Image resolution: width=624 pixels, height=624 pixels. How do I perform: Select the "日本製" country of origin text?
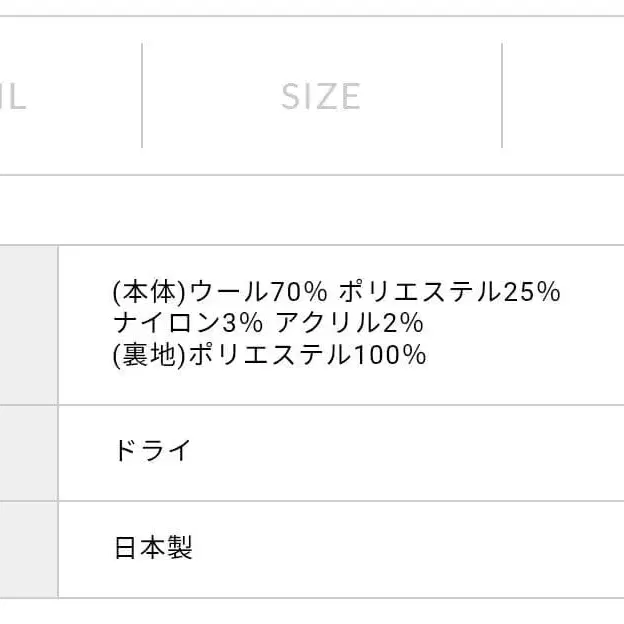tap(153, 548)
